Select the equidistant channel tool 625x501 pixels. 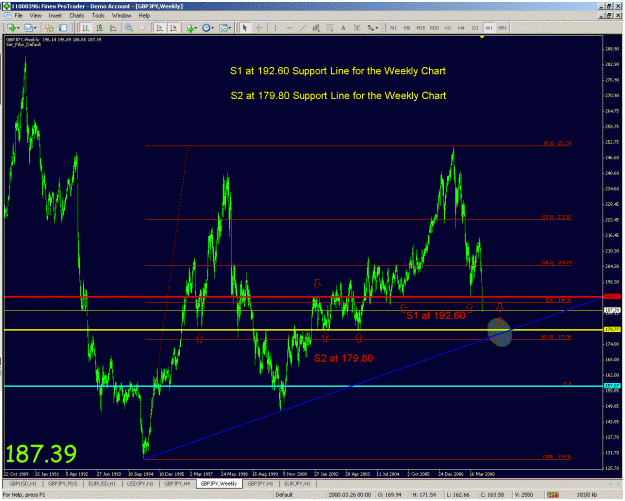click(x=316, y=28)
